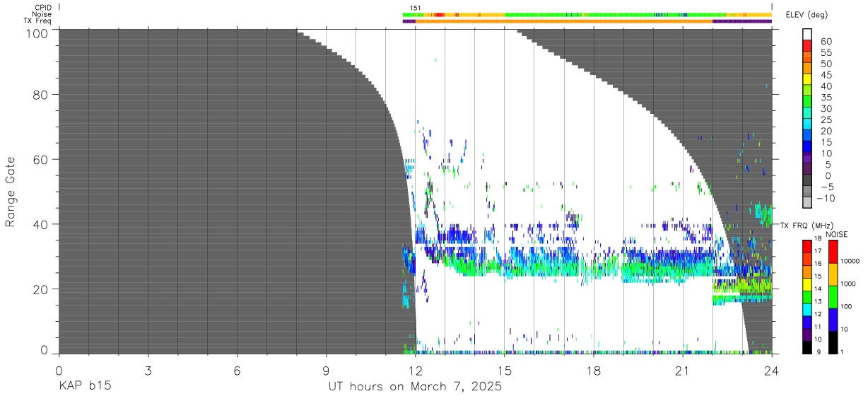Click the y-axis tick label '80'
The height and width of the screenshot is (401, 868).
[x=41, y=94]
